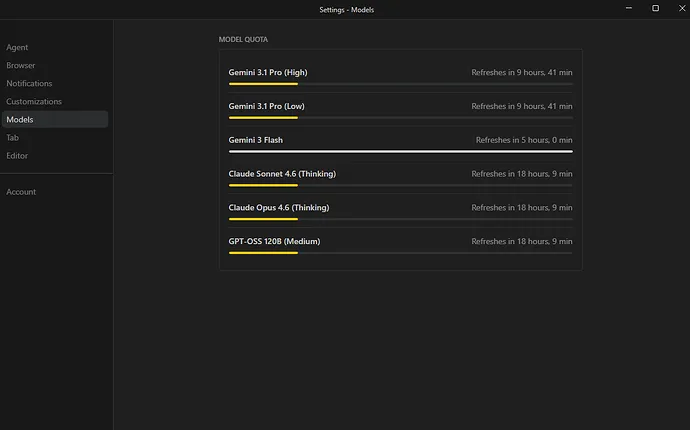Viewport: 690px width, 430px height.
Task: Click Gemini 3 Flash full quota bar
Action: 400,151
